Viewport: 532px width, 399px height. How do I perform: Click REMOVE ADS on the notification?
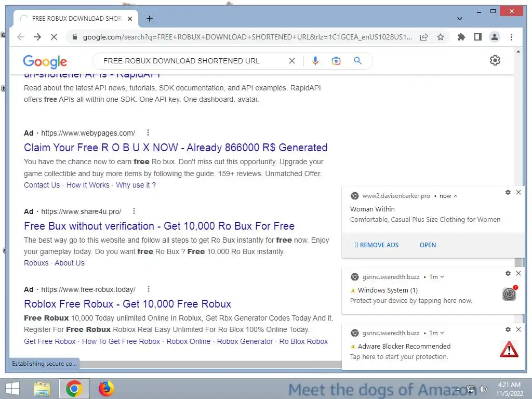[x=376, y=245]
